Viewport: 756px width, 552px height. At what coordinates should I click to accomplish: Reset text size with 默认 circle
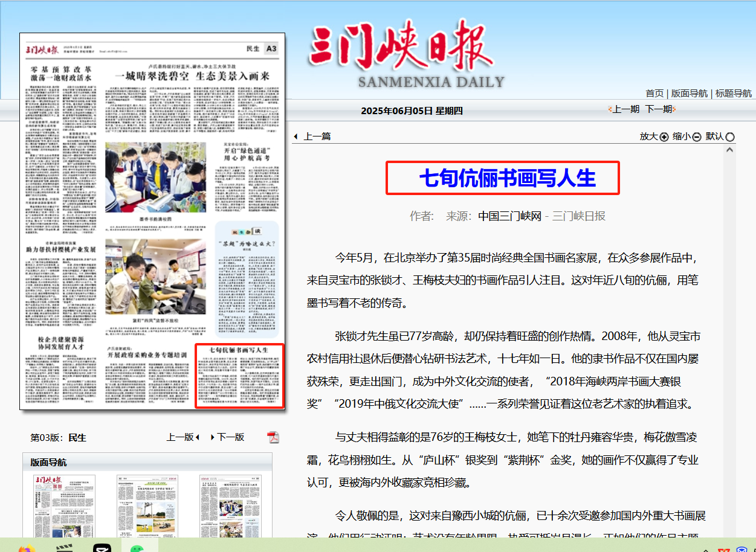pos(730,137)
